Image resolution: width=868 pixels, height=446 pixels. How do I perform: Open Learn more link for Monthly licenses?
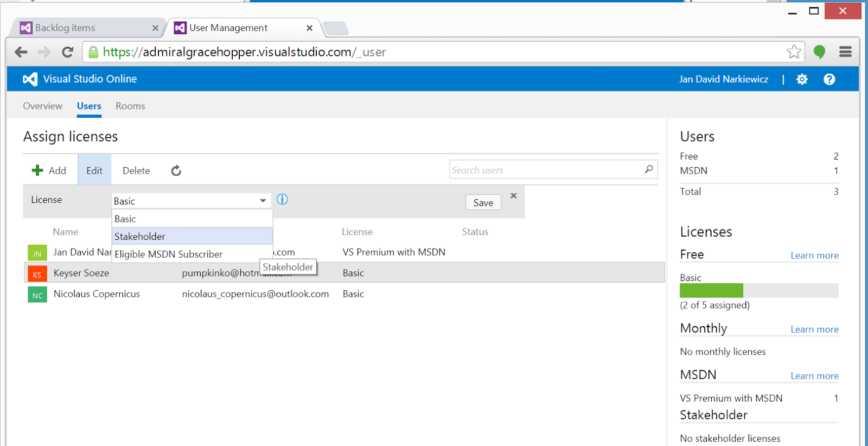click(x=814, y=329)
